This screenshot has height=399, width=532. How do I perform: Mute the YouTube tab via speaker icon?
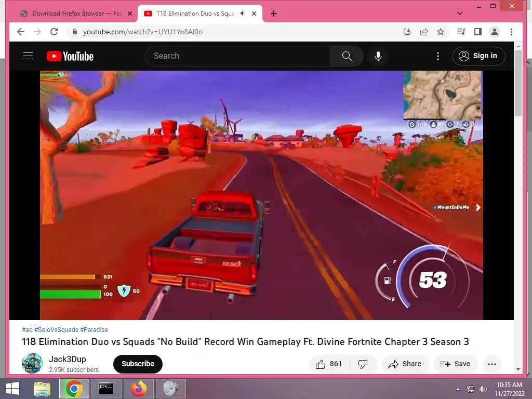point(243,14)
